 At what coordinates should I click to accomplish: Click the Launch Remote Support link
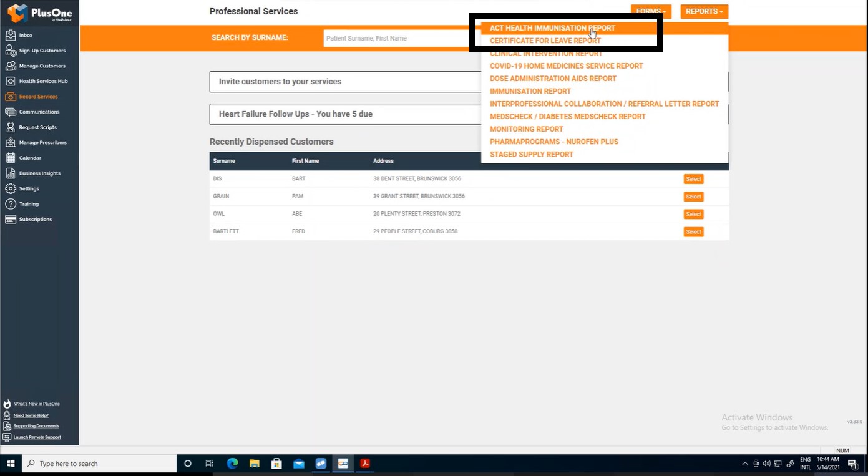point(37,437)
